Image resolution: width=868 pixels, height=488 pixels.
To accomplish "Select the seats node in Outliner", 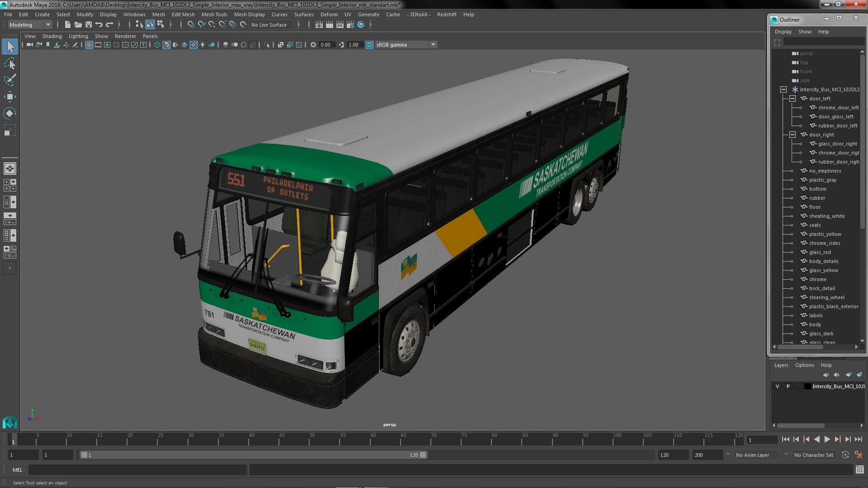I will 815,225.
